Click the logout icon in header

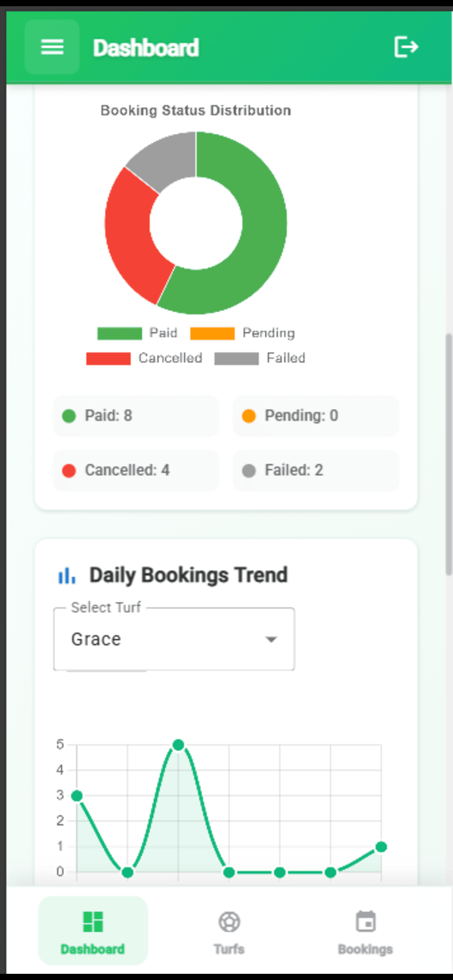point(406,47)
